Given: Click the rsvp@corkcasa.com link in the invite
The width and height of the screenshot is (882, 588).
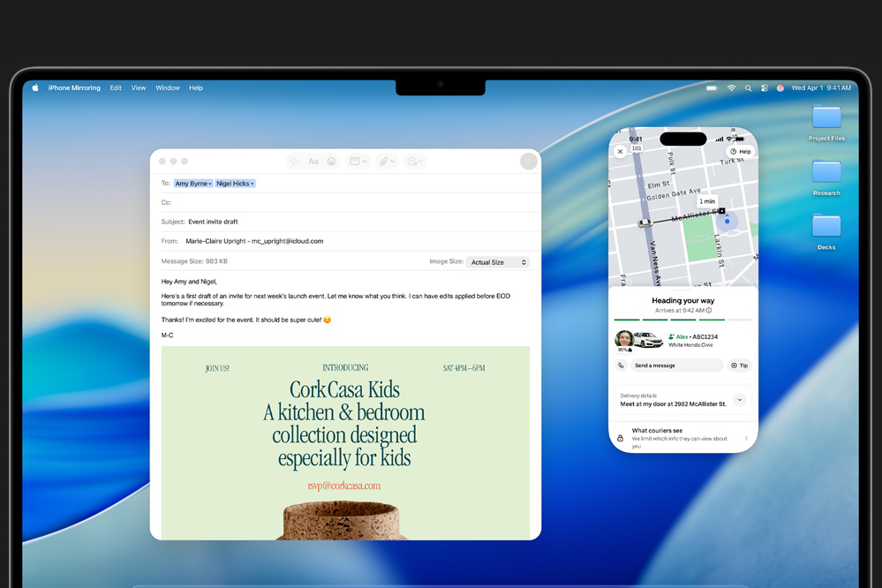Looking at the screenshot, I should point(343,486).
